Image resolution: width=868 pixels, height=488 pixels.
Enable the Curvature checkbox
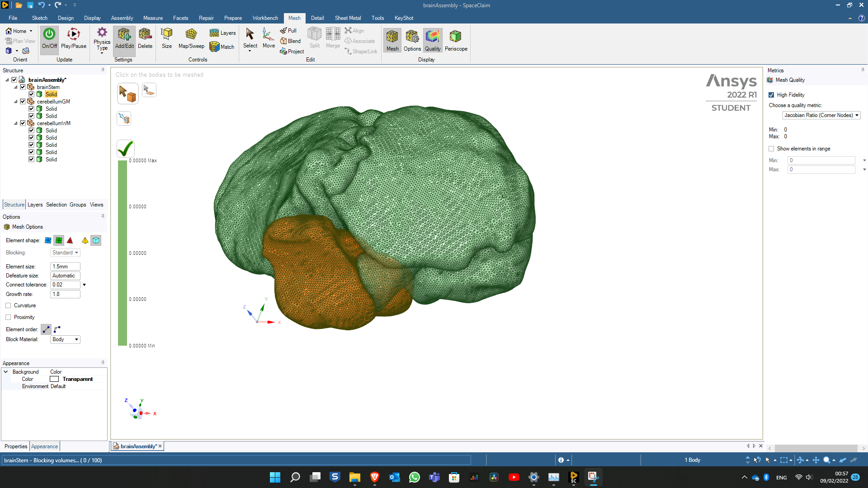click(8, 305)
